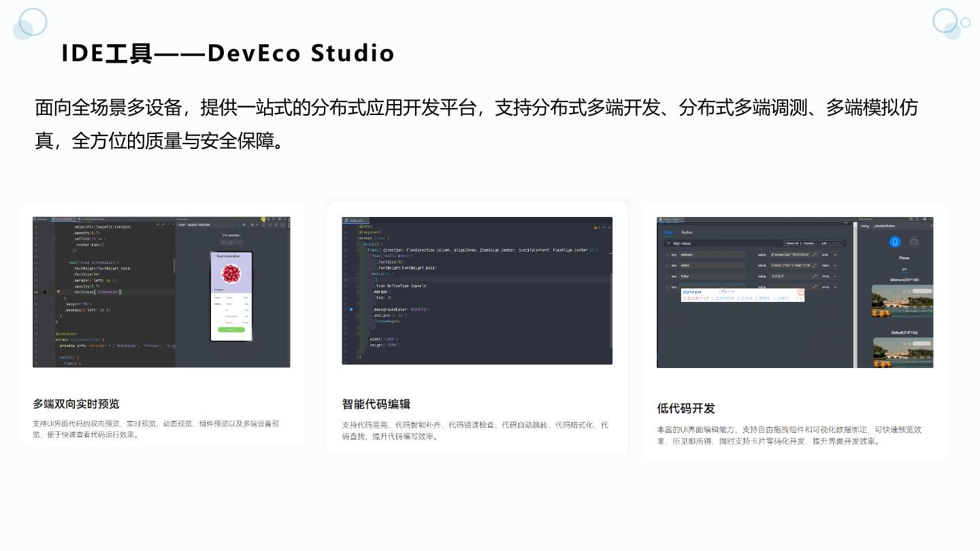Click the expand icon on the today row value
This screenshot has width=980, height=551.
[x=815, y=276]
